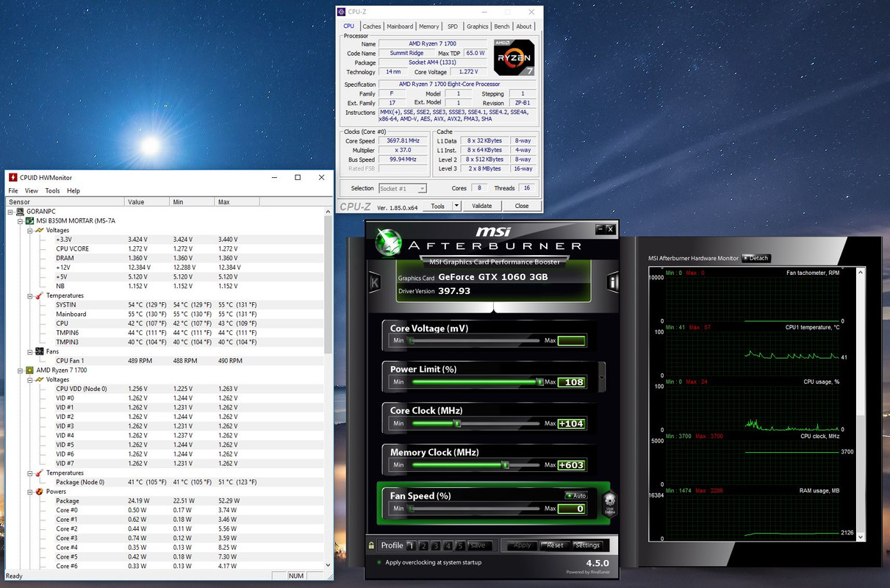Click the Power Limit slider handle

tap(540, 382)
